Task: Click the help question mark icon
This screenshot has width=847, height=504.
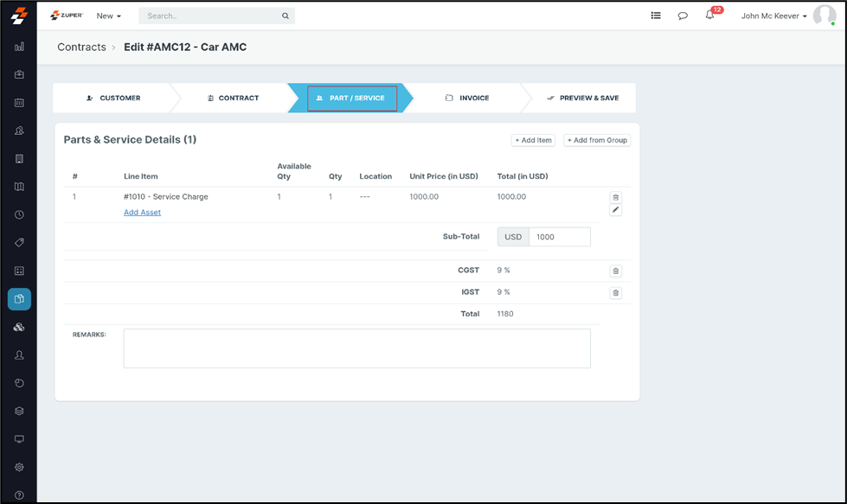Action: pos(19,495)
